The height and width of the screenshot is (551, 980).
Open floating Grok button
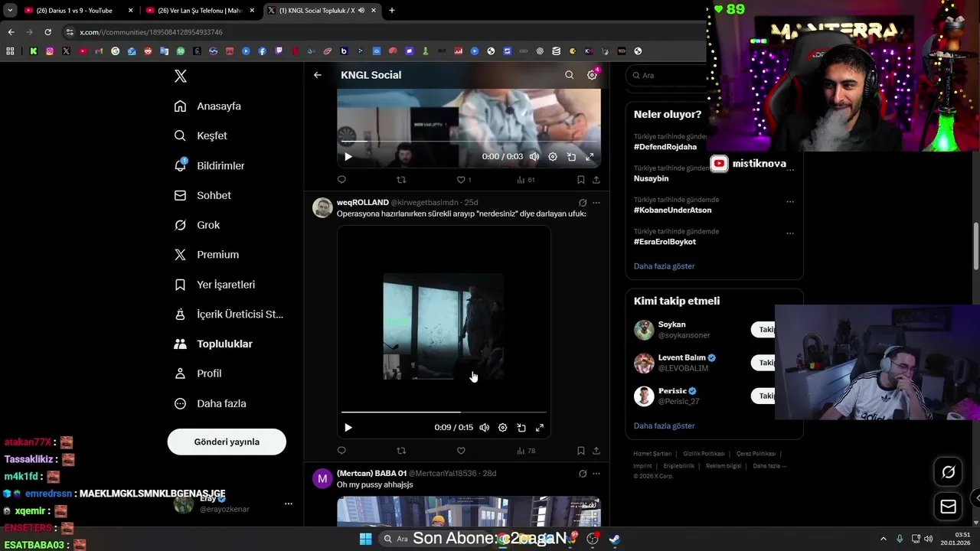pyautogui.click(x=948, y=472)
